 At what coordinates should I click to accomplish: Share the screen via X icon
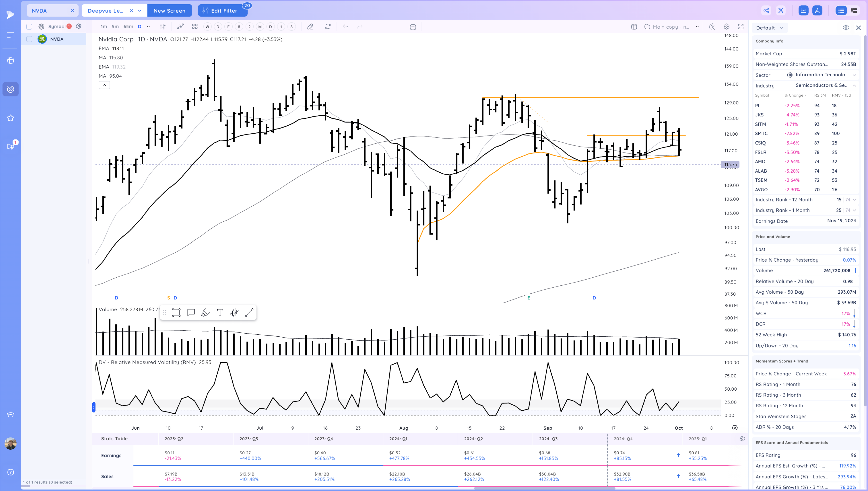point(781,10)
